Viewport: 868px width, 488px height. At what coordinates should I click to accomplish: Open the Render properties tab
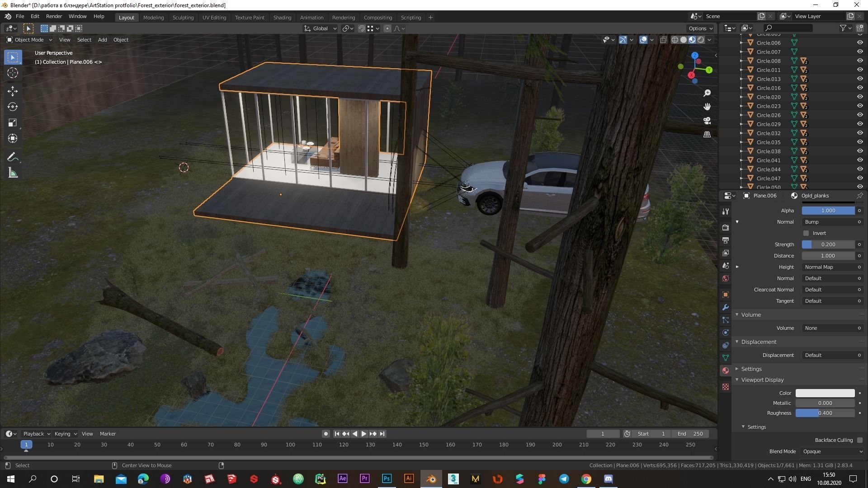726,228
